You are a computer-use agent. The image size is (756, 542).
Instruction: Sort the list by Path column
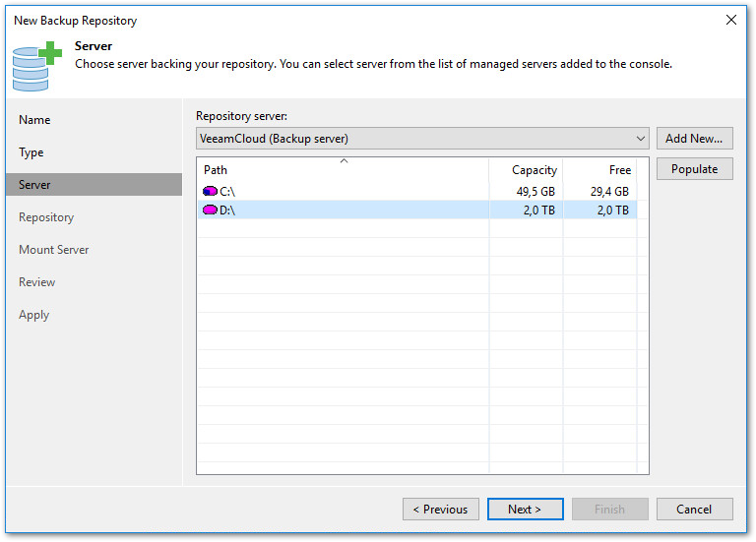pos(343,170)
